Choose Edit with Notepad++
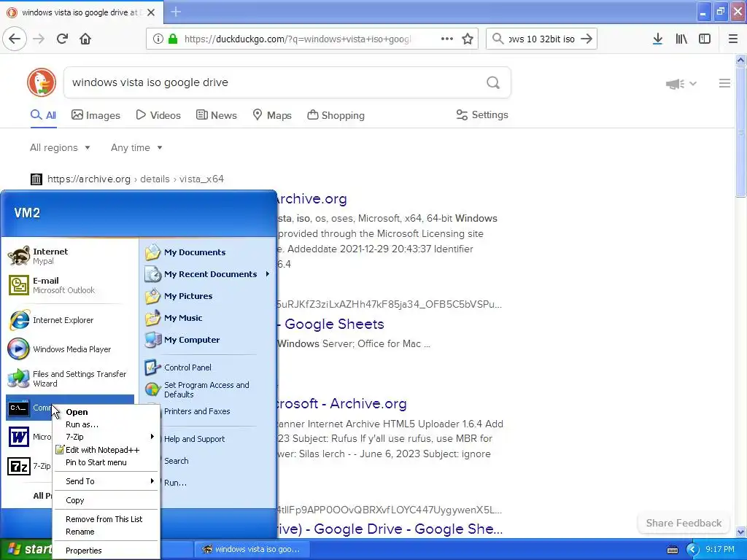The image size is (747, 560). pyautogui.click(x=106, y=449)
